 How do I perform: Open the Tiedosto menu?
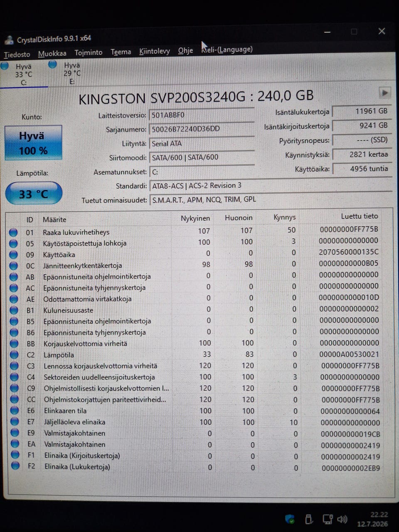[x=17, y=54]
